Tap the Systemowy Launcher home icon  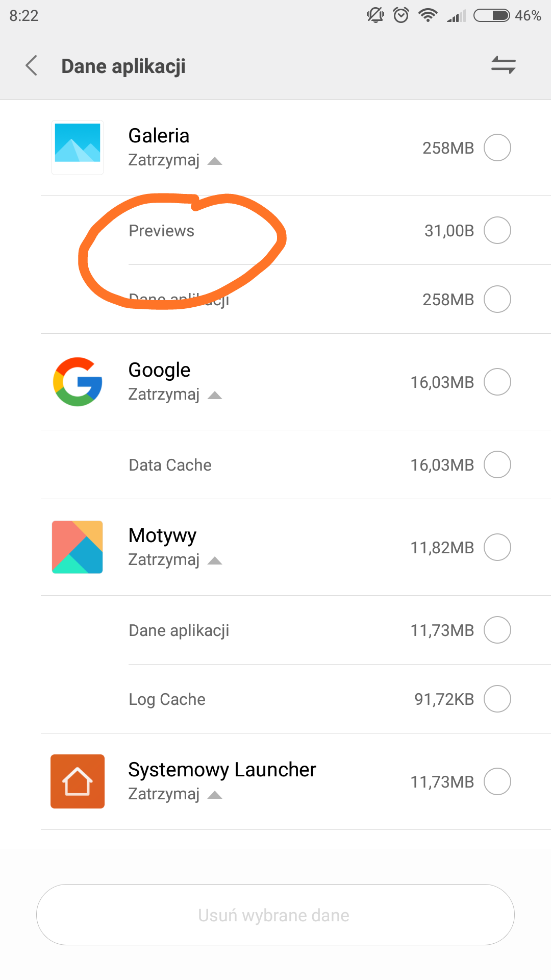[x=78, y=781]
